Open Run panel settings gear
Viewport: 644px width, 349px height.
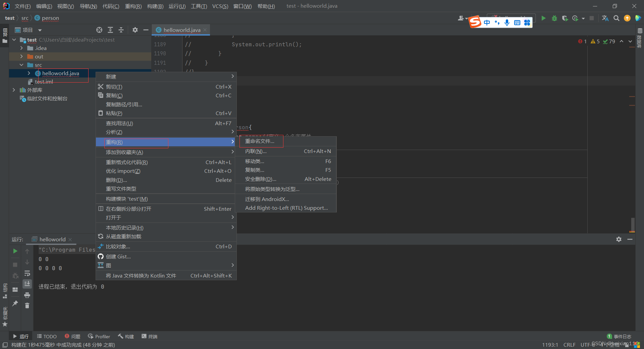(619, 239)
